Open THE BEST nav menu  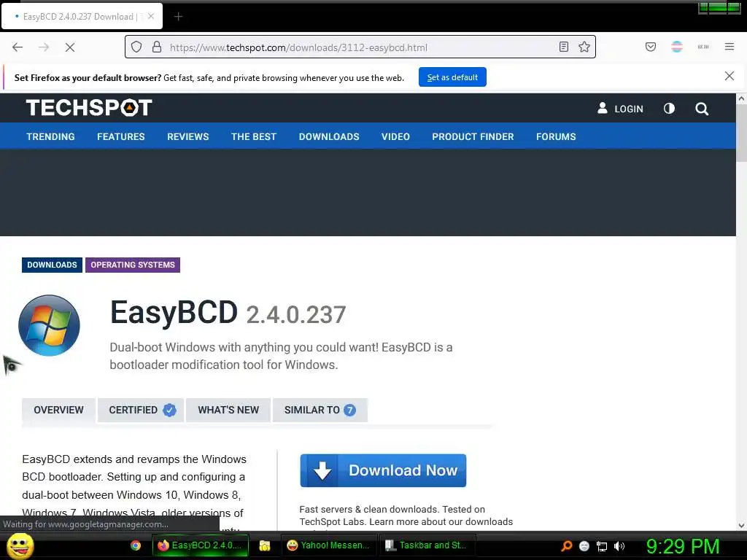(254, 136)
